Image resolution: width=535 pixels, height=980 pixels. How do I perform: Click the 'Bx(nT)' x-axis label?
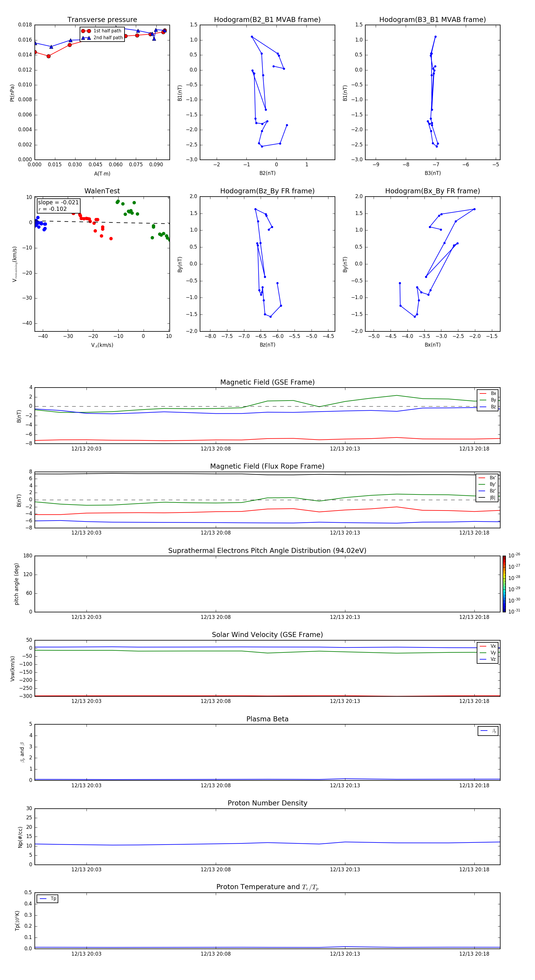[432, 345]
